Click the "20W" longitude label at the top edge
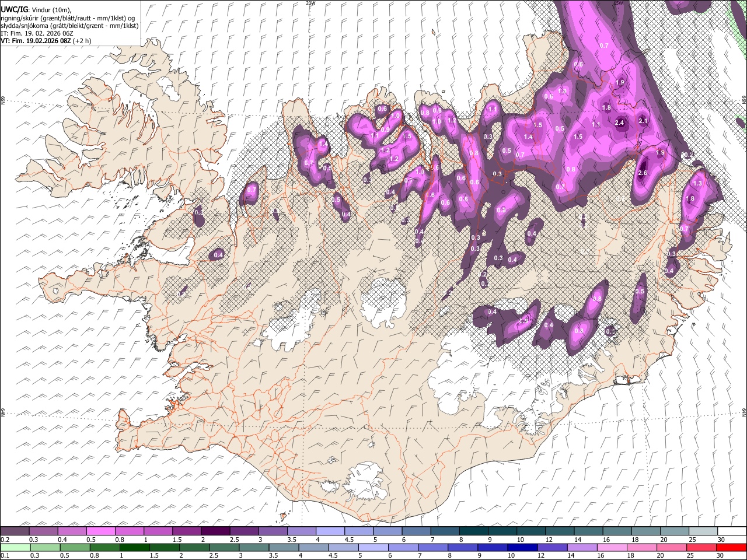This screenshot has width=747, height=560. (x=310, y=3)
